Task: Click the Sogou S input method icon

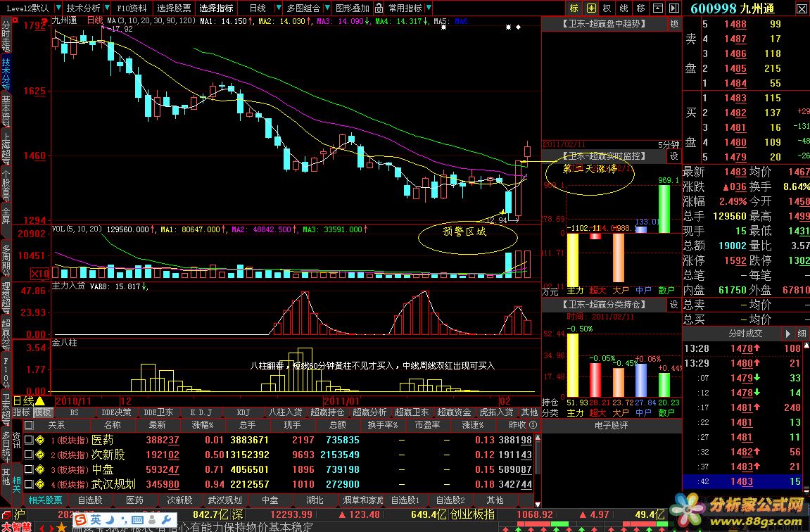Action: point(80,519)
